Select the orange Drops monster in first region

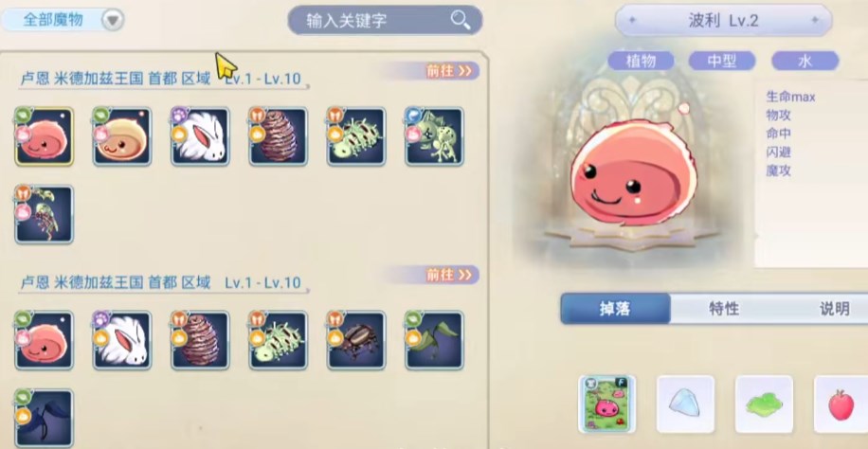122,136
